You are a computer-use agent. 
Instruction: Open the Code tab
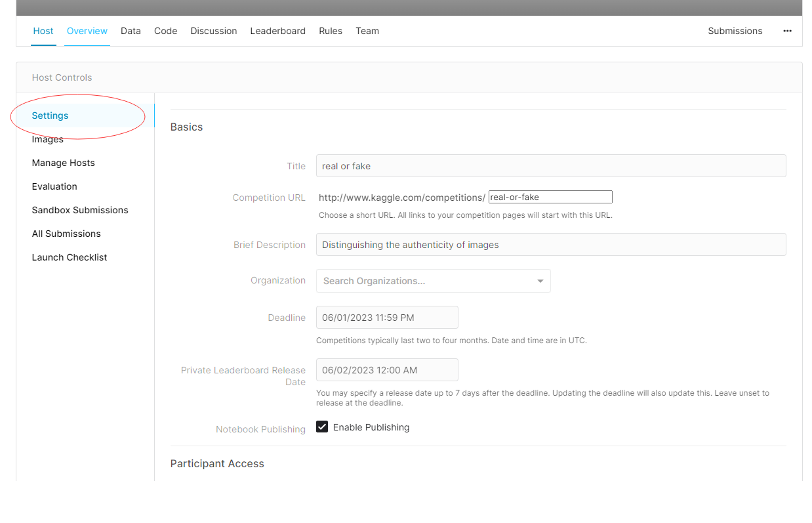pyautogui.click(x=166, y=31)
